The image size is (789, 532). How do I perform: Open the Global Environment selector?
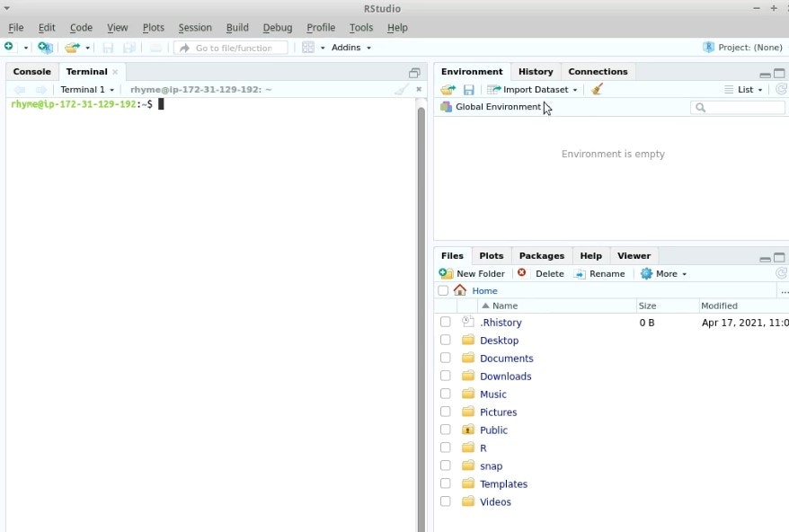click(x=492, y=107)
